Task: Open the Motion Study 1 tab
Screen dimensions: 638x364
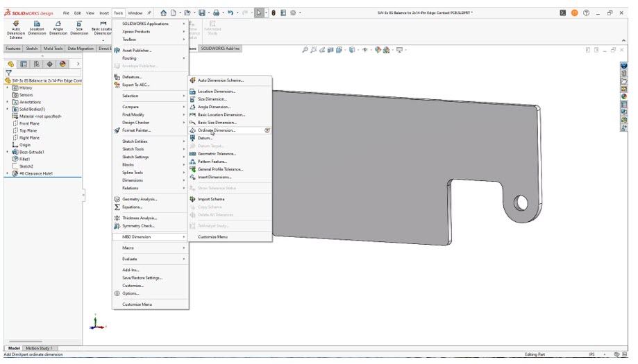Action: click(40, 348)
